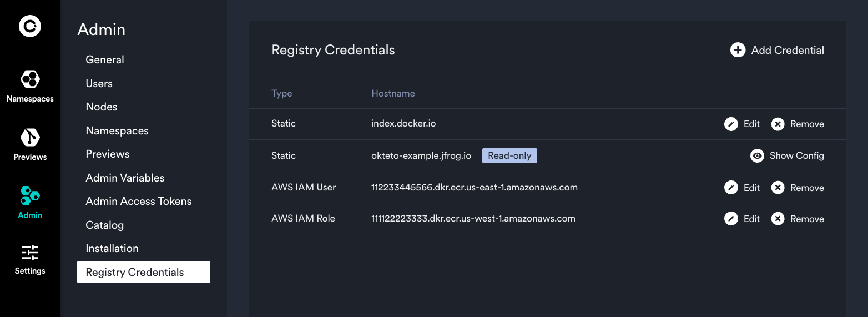This screenshot has height=317, width=868.
Task: Click Remove label for us-east-1 ECR credential
Action: pyautogui.click(x=807, y=188)
